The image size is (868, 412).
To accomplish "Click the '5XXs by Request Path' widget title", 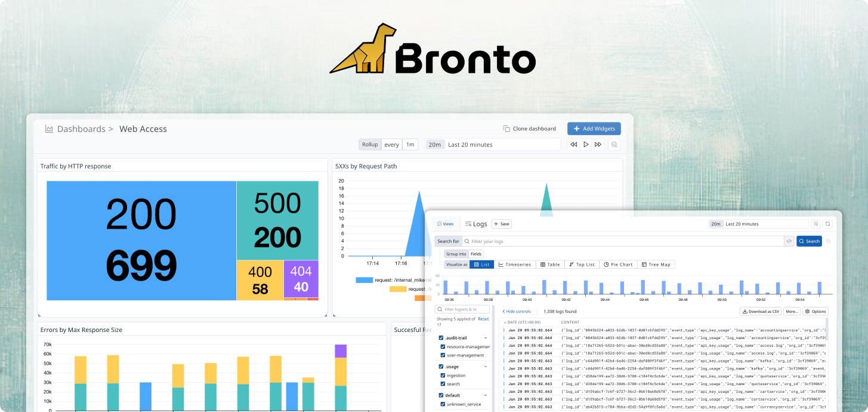I will coord(366,166).
